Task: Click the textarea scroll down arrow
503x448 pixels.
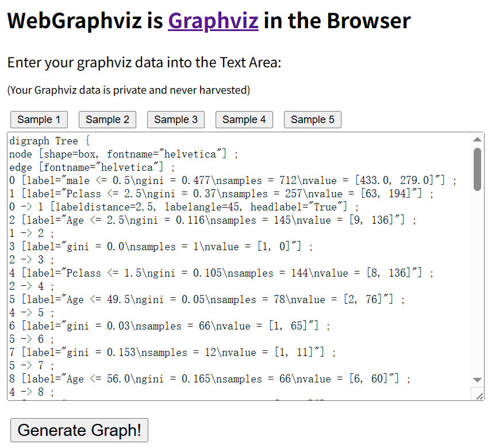Action: [477, 380]
